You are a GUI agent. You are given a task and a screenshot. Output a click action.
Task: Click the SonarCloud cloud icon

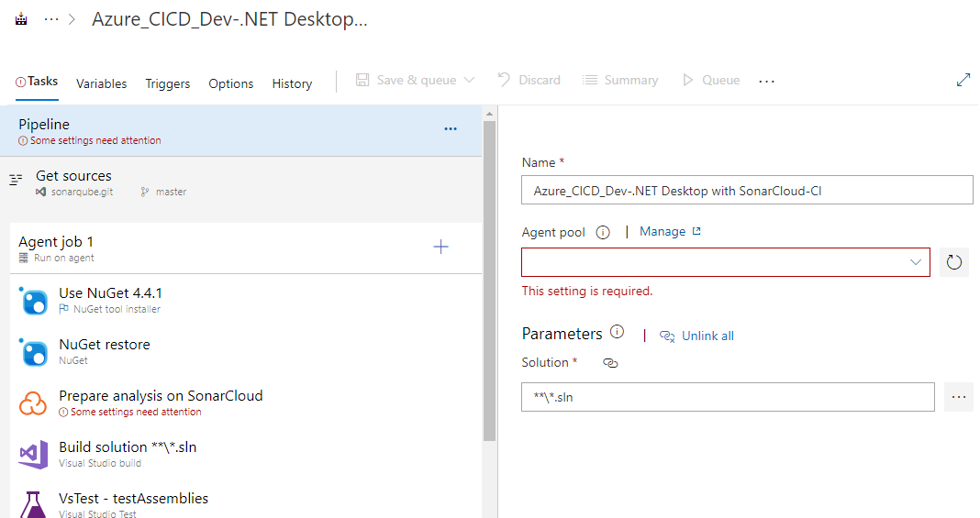point(32,403)
